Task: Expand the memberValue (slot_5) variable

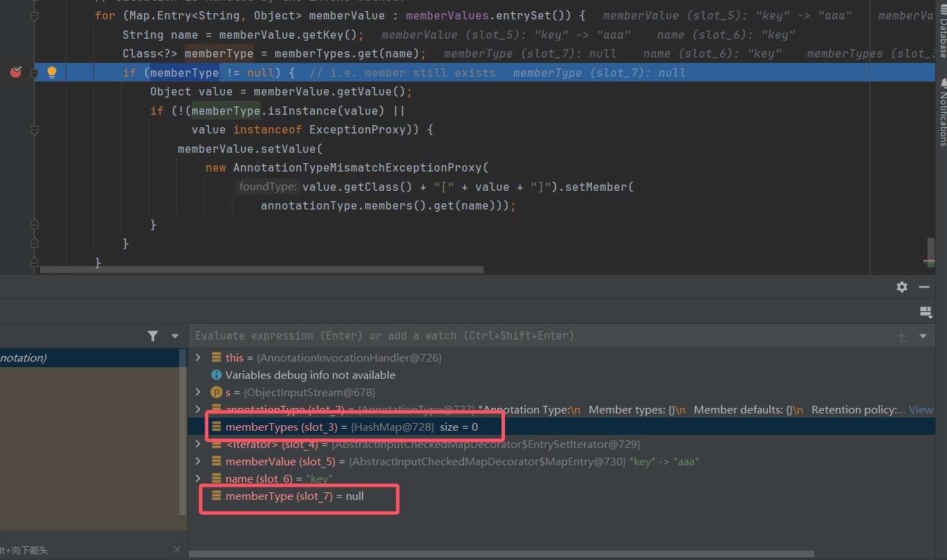Action: coord(199,461)
